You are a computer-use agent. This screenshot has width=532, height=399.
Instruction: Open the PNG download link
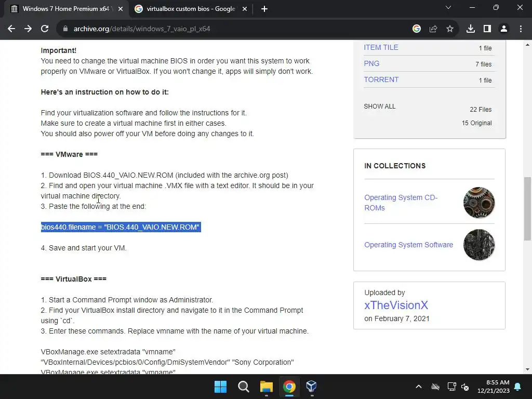371,63
